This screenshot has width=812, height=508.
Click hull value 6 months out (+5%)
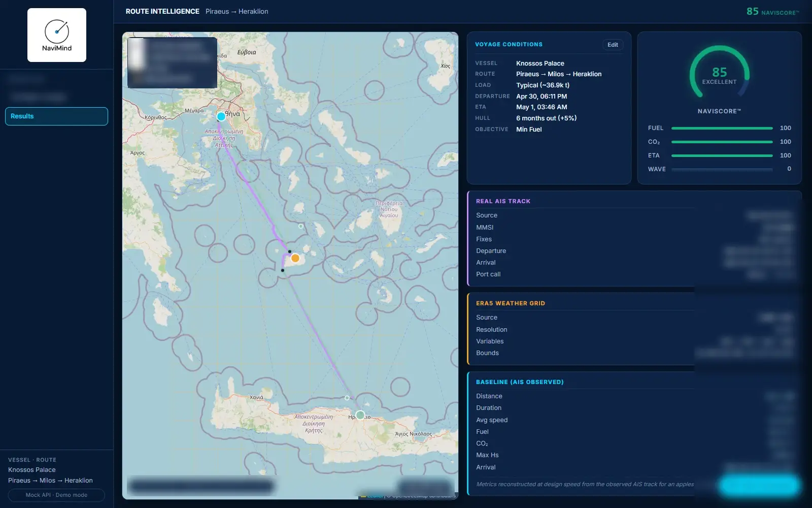[546, 118]
